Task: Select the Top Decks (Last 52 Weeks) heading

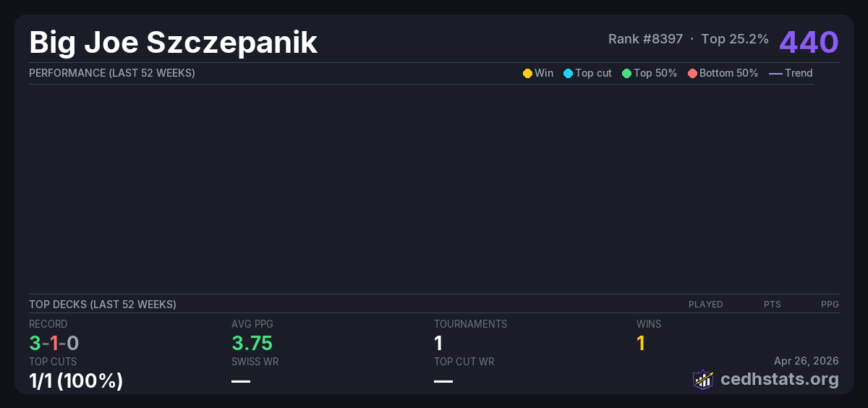Action: click(102, 305)
